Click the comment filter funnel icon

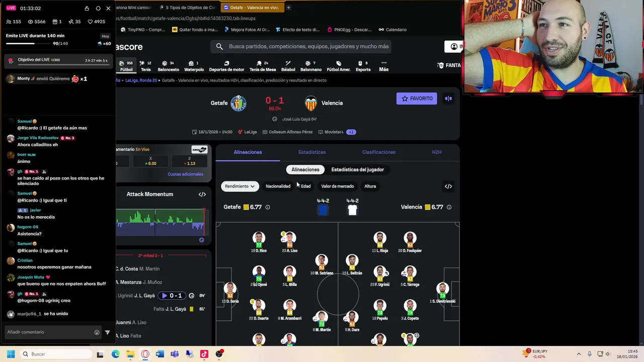[x=107, y=332]
